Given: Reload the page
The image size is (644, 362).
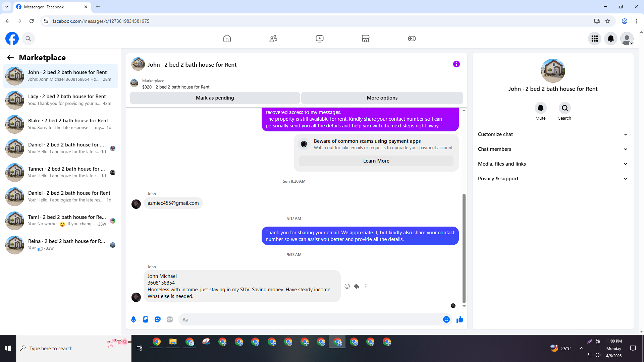Looking at the screenshot, I should click(32, 21).
